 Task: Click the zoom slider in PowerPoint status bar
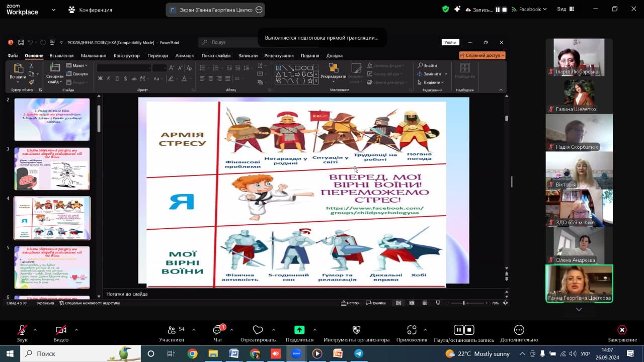point(466,303)
